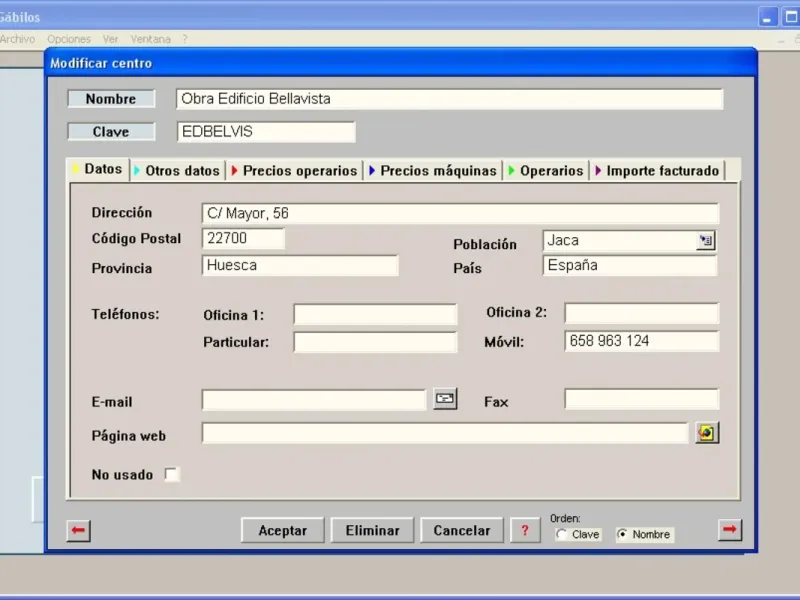Click the Cancelar button
Viewport: 800px width, 600px height.
coord(461,531)
